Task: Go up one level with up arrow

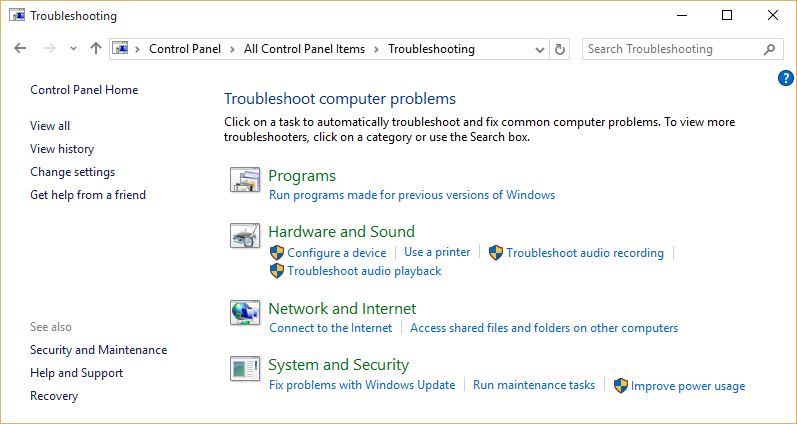Action: [x=96, y=48]
